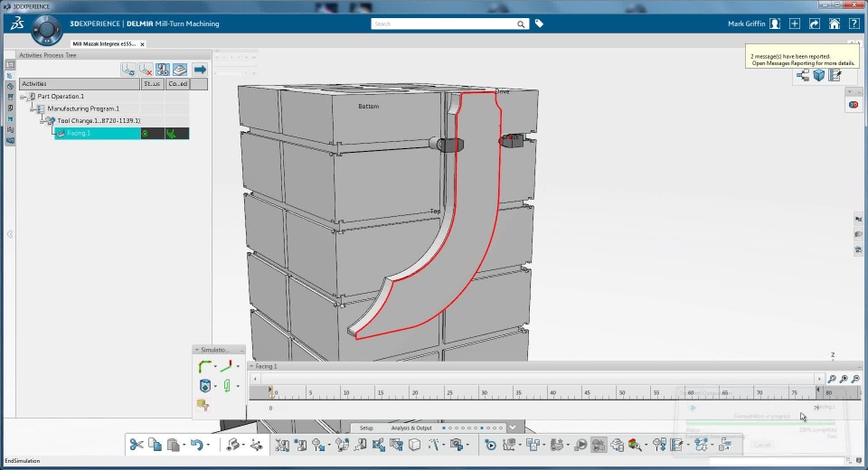Viewport: 868px width, 470px height.
Task: Select Facing.1 in the activities tree
Action: (x=97, y=133)
